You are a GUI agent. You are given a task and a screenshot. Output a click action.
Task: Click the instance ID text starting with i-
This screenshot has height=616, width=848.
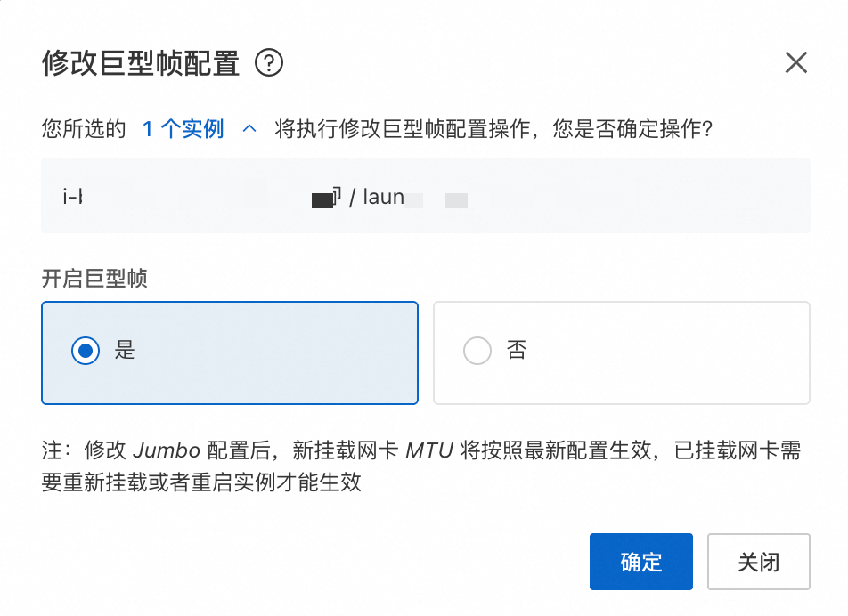point(73,197)
